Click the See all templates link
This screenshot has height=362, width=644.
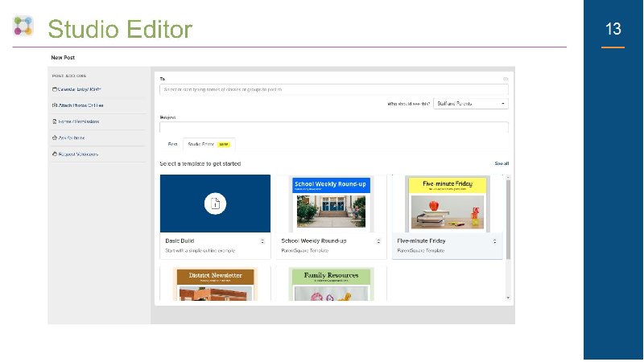pyautogui.click(x=502, y=163)
